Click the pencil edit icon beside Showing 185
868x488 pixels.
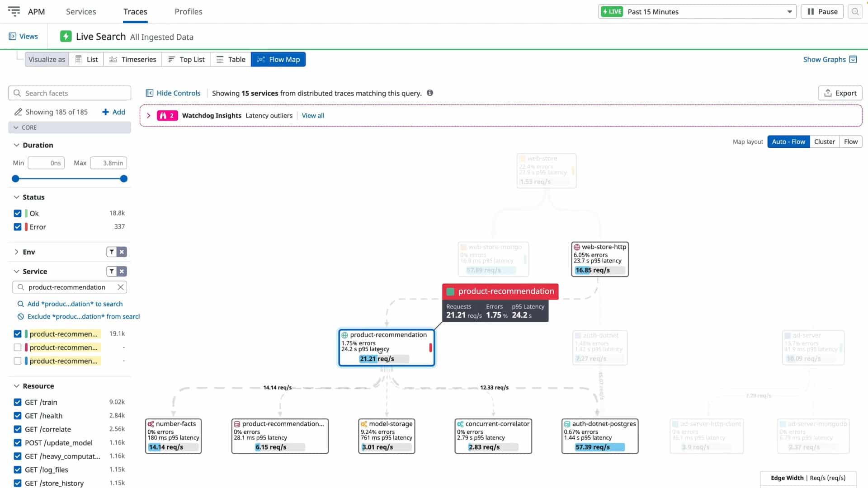[18, 112]
